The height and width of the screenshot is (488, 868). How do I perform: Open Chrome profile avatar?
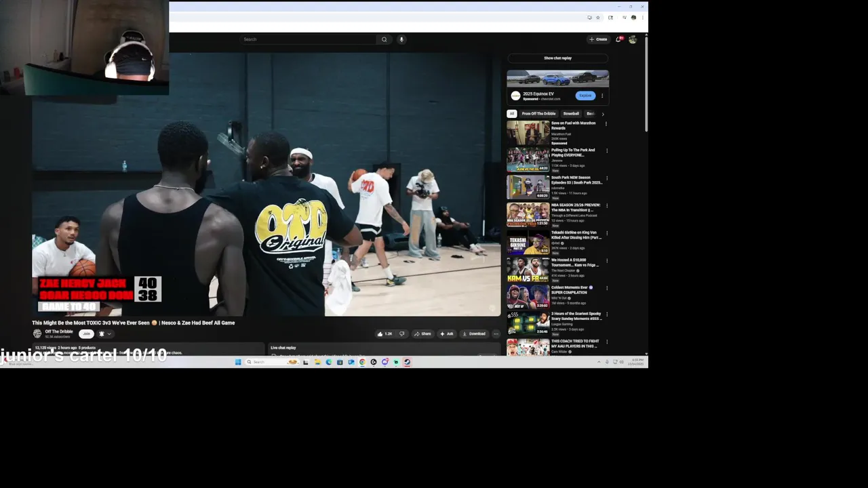(633, 18)
